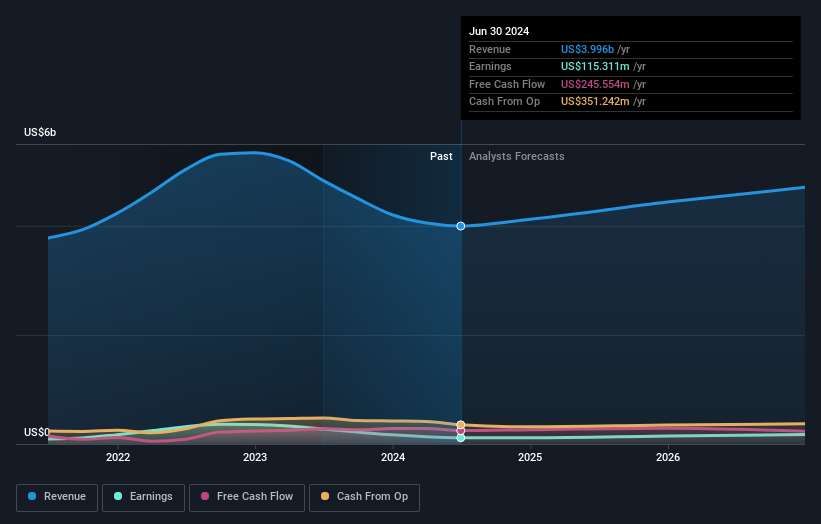Screen dimensions: 821x524
Task: Click the Past label on the chart
Action: pyautogui.click(x=441, y=156)
